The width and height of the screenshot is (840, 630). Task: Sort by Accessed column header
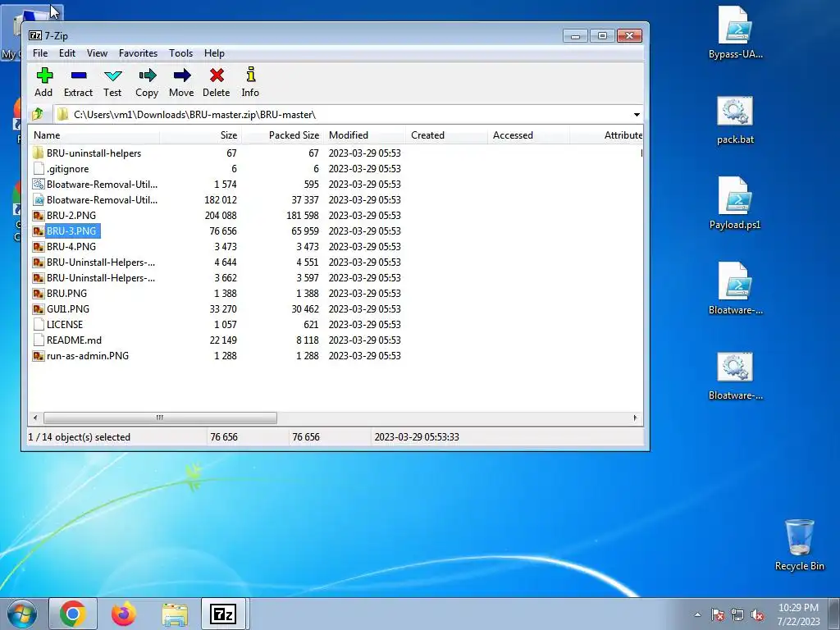click(x=528, y=135)
